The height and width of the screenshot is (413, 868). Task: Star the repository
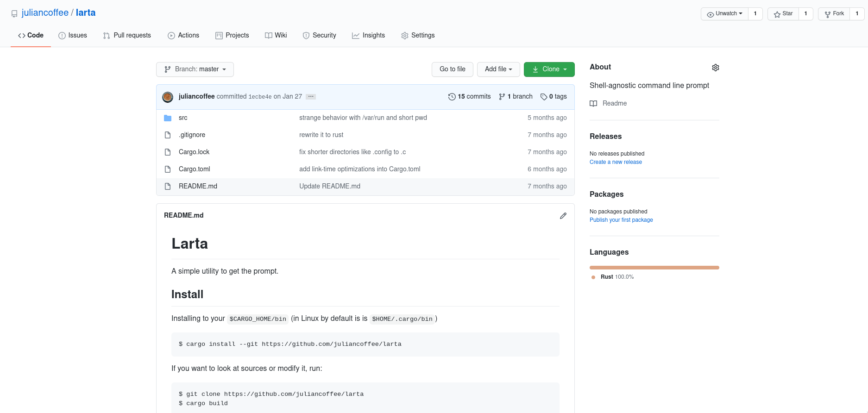[x=783, y=13]
